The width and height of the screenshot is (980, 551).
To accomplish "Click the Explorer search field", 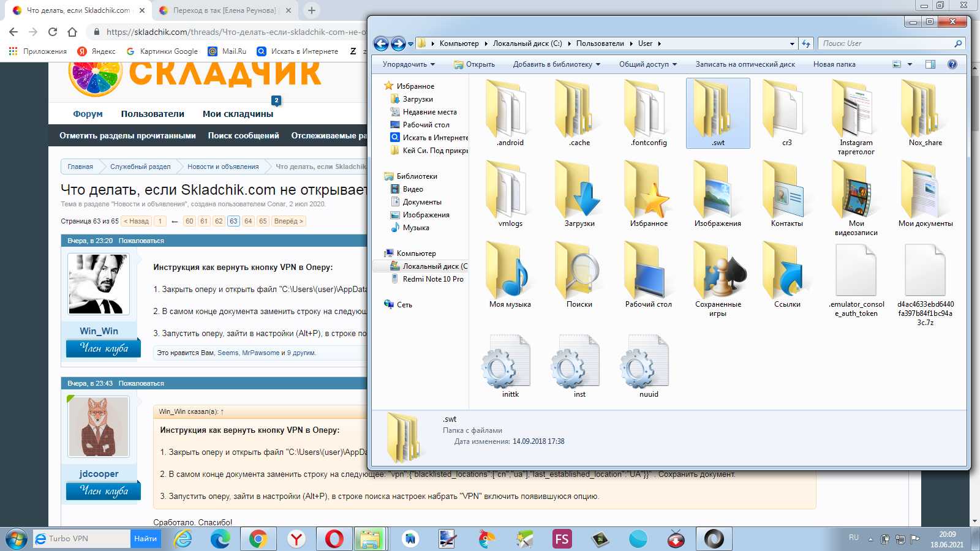I will coord(891,43).
